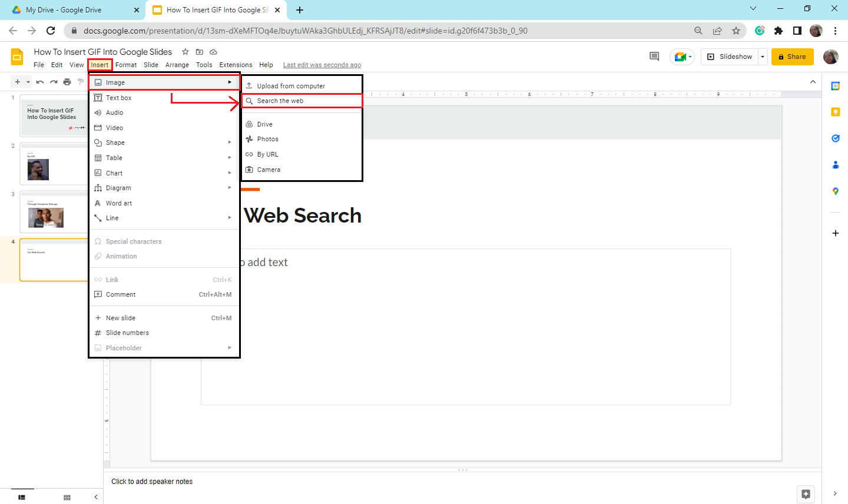The width and height of the screenshot is (848, 504).
Task: Bookmark this page star icon
Action: [736, 31]
